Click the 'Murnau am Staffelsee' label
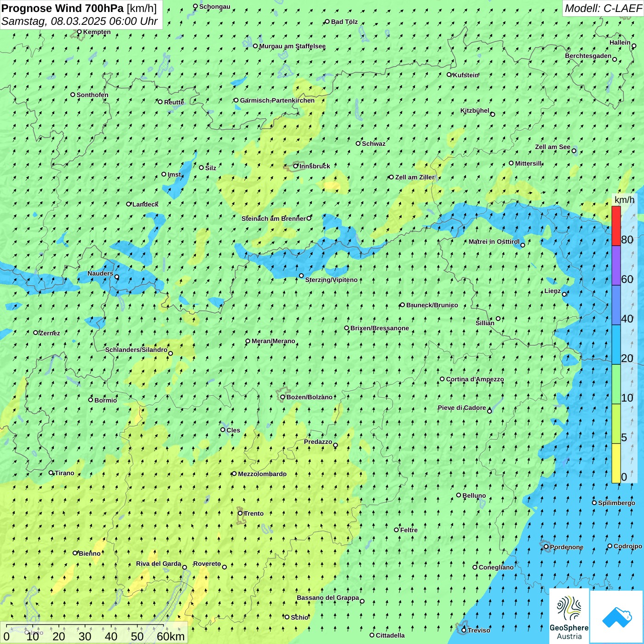Screen dimensions: 644x644 (x=292, y=46)
